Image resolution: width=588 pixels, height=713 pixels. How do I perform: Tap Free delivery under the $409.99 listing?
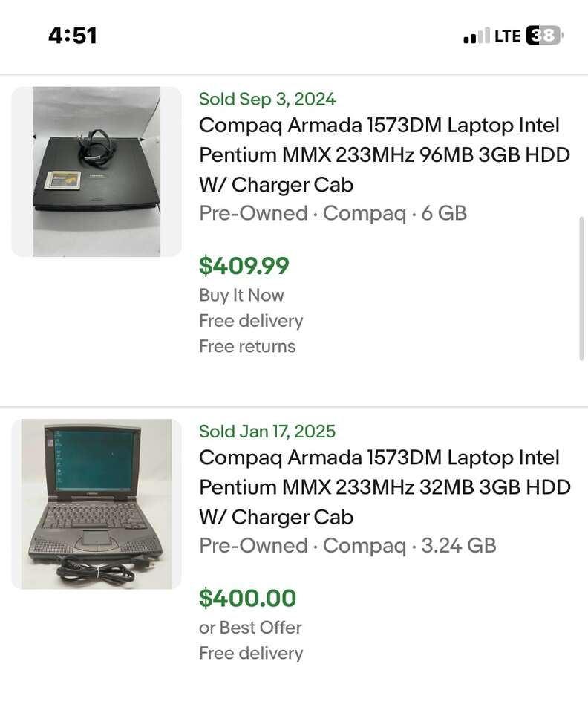point(251,321)
